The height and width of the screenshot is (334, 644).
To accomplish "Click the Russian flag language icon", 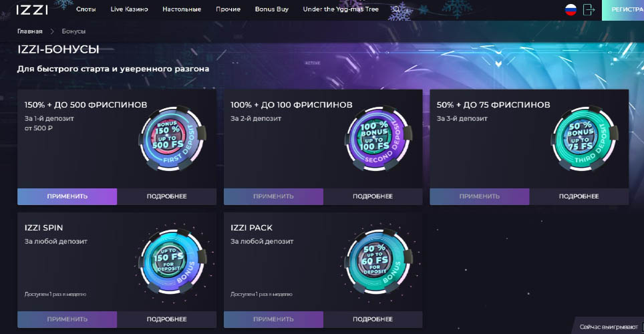I will (571, 10).
